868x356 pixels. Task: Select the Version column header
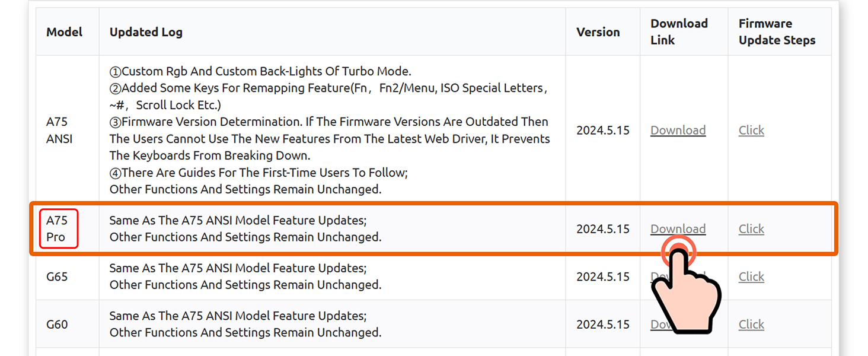598,32
